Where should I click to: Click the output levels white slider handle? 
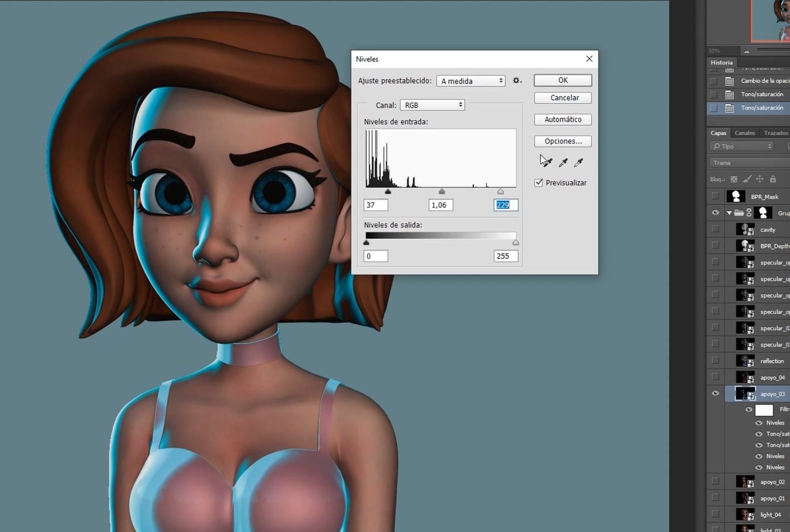point(516,242)
